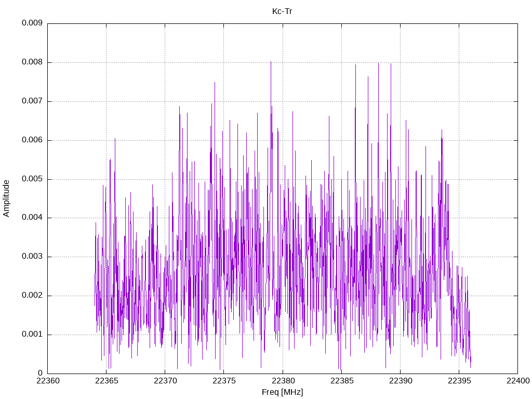The height and width of the screenshot is (399, 532).
Task: Click the 0.006 y-axis tick label
Action: 32,140
